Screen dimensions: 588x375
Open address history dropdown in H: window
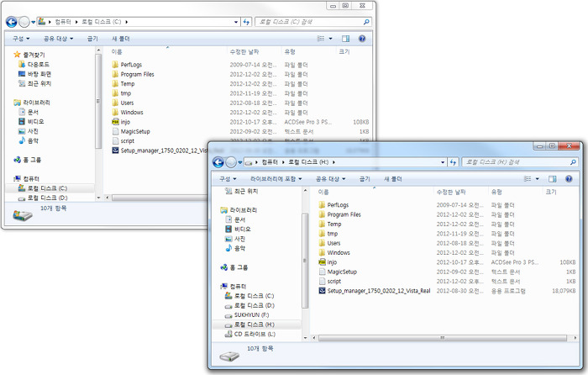point(443,162)
